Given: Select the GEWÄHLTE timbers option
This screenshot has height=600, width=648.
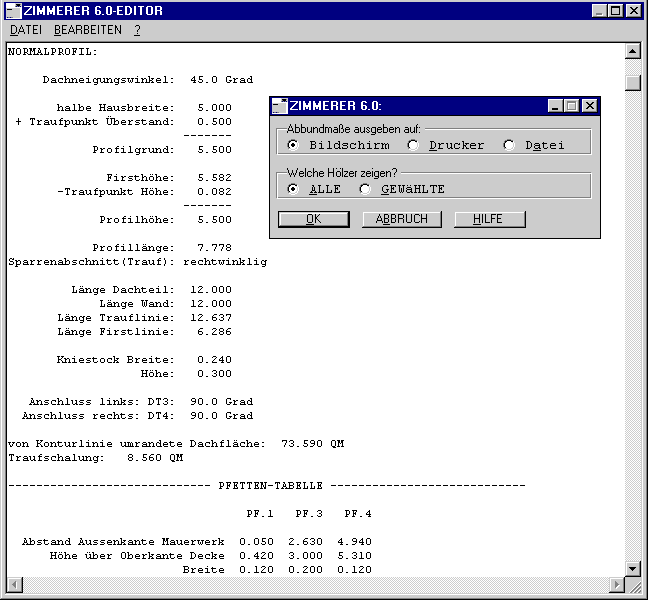Looking at the screenshot, I should 365,189.
